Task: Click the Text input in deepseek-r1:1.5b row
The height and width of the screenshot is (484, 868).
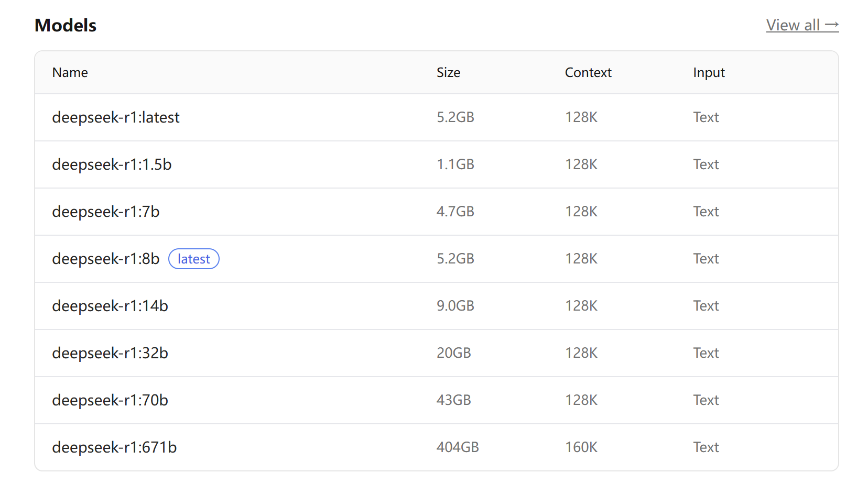Action: pos(706,164)
